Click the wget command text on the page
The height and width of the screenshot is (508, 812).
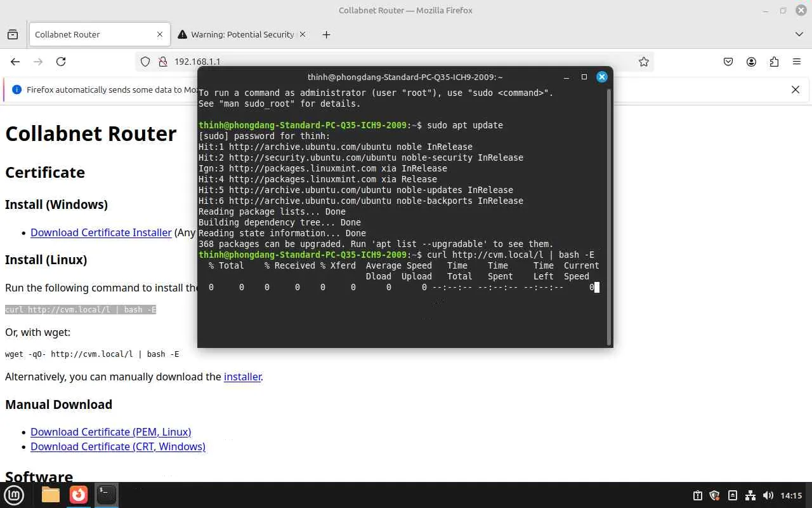pos(92,354)
